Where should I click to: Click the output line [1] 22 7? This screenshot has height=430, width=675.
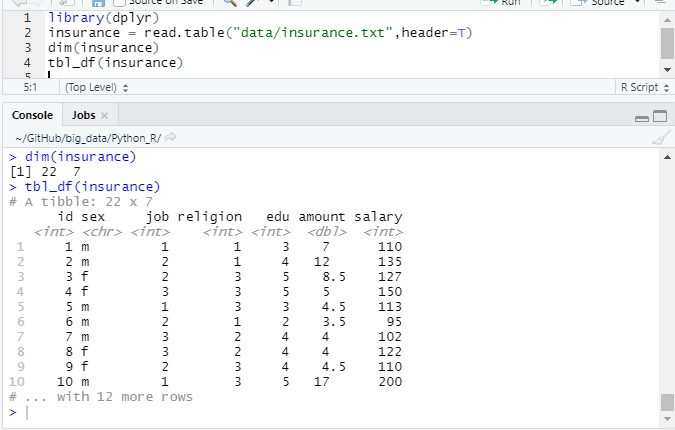[45, 172]
